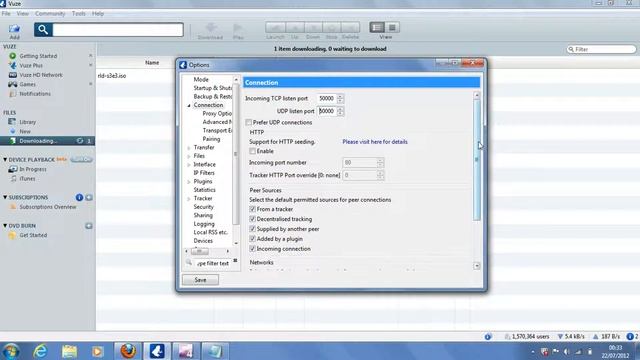Expand the Tracker tree node

click(189, 199)
